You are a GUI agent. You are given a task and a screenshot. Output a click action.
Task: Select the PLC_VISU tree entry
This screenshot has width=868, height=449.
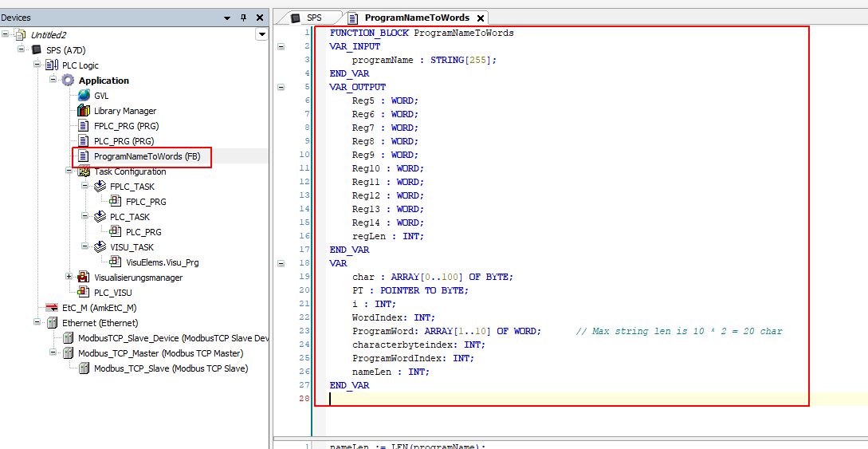[x=113, y=293]
